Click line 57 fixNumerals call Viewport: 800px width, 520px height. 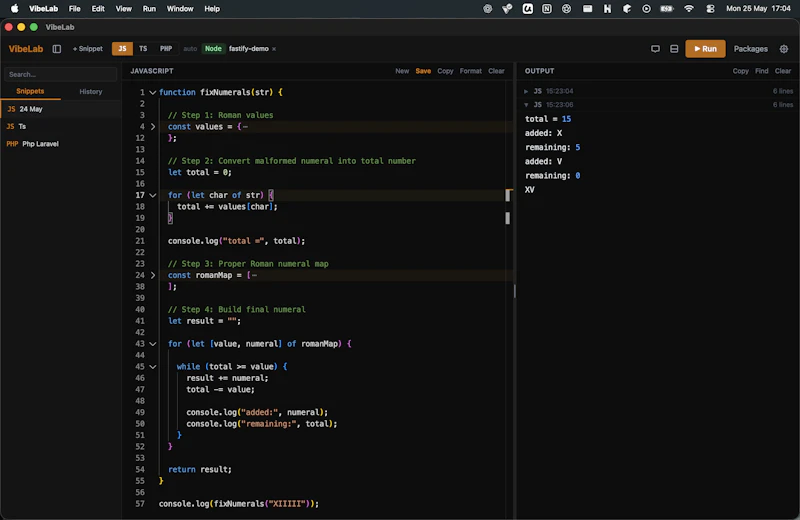(239, 504)
